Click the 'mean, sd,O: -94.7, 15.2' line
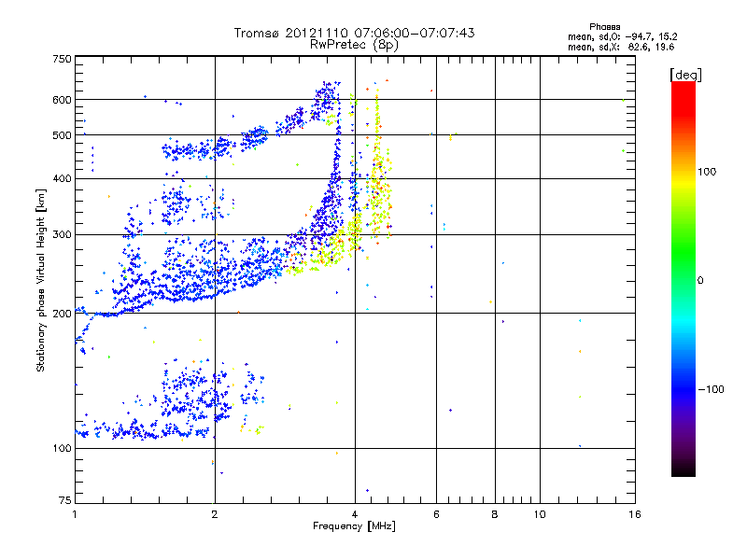This screenshot has height=560, width=747. coord(622,36)
